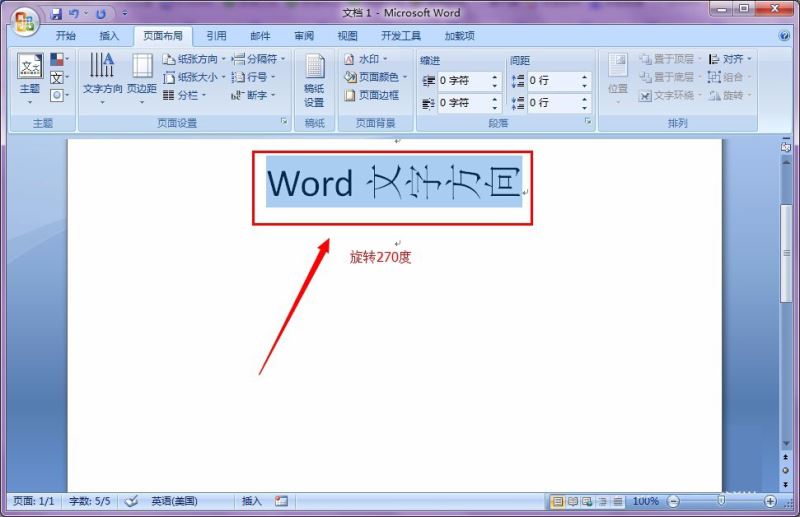This screenshot has height=517, width=800.
Task: Open 旋转 rotate menu
Action: point(731,95)
